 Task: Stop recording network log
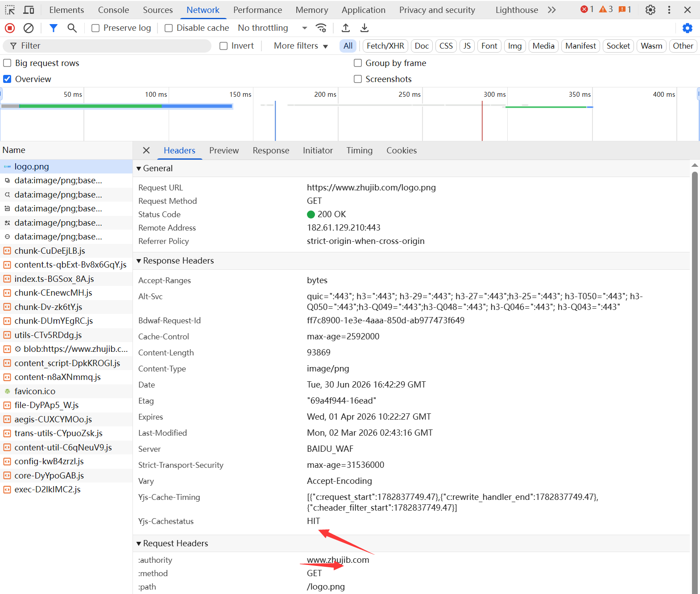[10, 28]
